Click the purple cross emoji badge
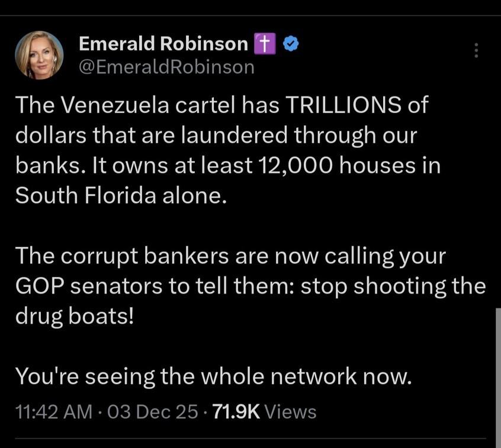This screenshot has height=448, width=501. click(263, 43)
